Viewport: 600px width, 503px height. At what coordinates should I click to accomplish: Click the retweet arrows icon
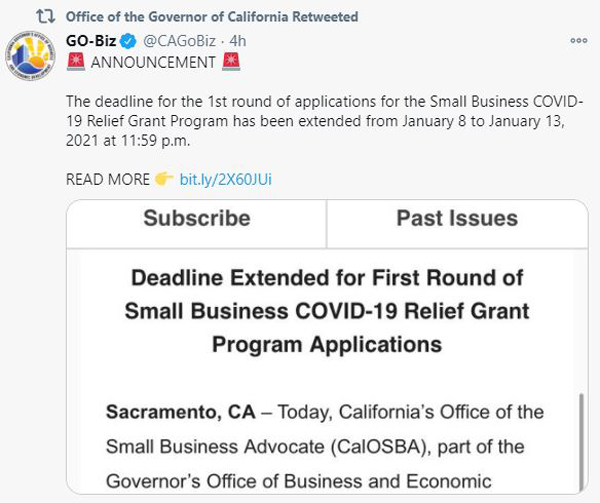46,16
